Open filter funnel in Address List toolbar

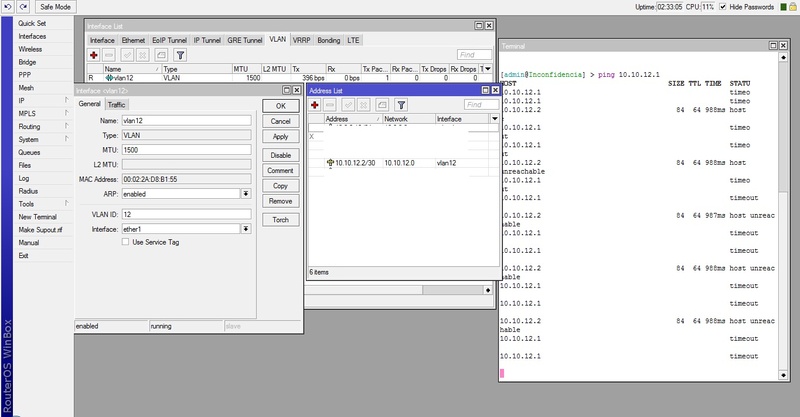click(401, 105)
